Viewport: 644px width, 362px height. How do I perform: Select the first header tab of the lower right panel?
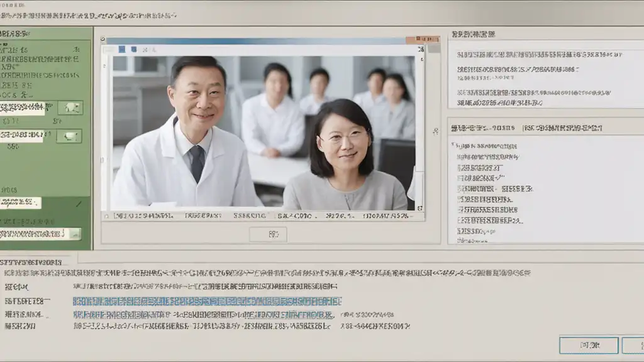(x=482, y=128)
